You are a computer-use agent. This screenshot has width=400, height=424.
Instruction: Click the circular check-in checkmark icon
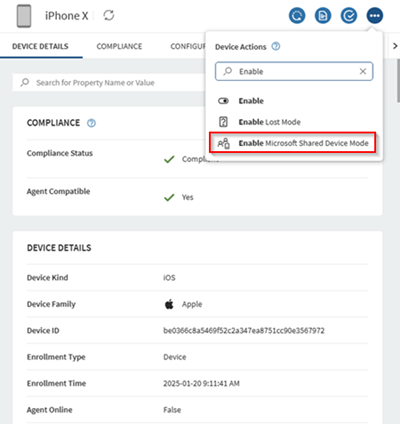pyautogui.click(x=349, y=16)
